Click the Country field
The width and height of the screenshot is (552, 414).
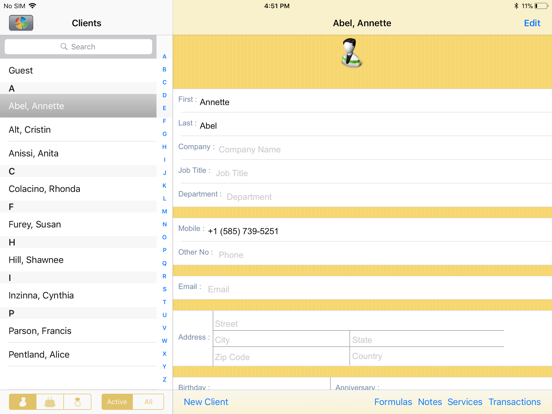(x=427, y=356)
